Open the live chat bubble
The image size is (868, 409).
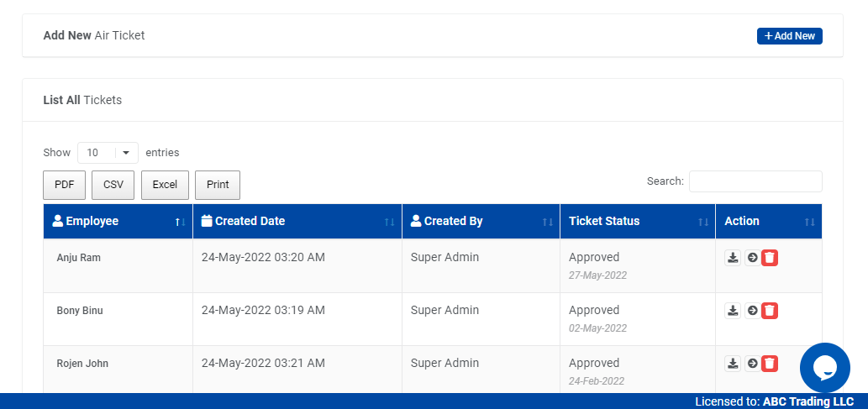coord(824,367)
